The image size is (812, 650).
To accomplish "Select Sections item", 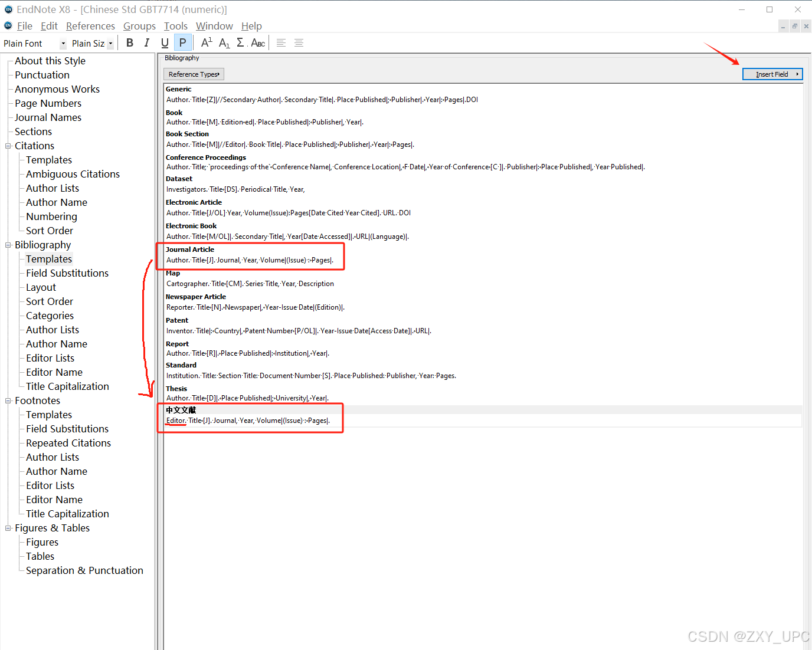I will (33, 132).
